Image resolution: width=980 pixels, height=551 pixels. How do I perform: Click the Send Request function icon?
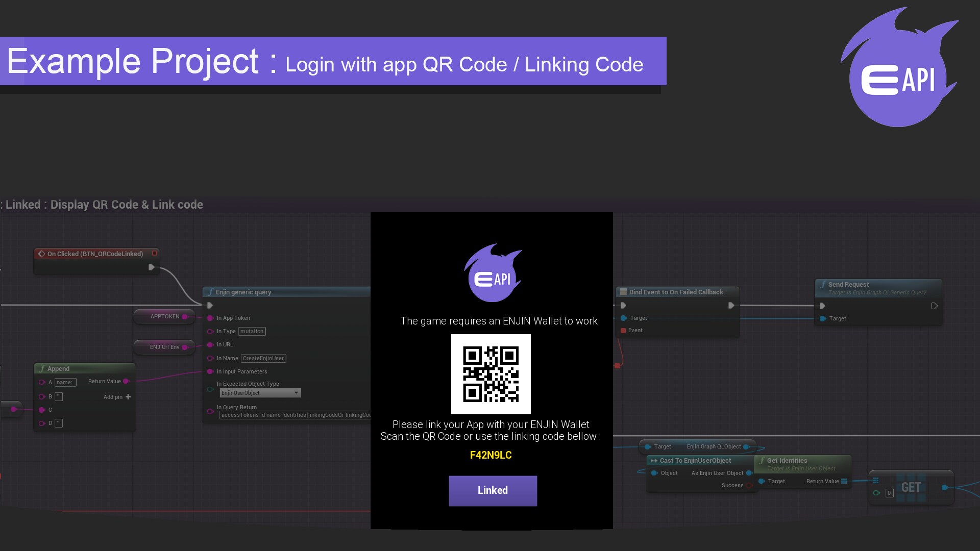823,284
